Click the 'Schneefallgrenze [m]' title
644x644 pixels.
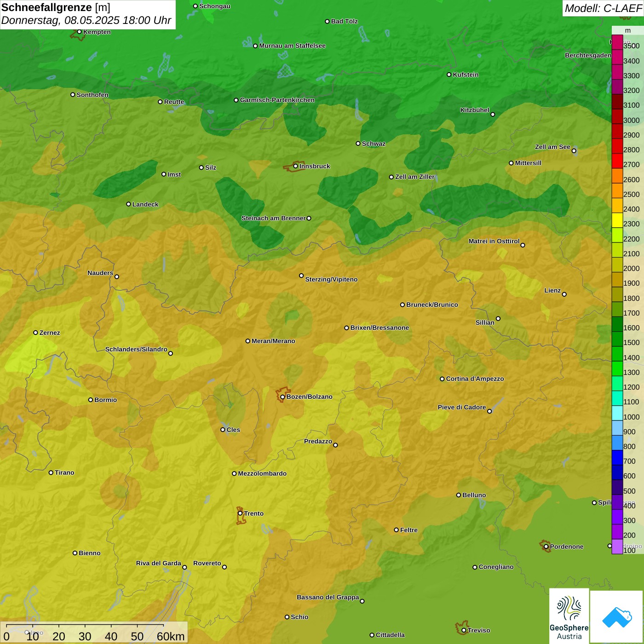point(56,7)
